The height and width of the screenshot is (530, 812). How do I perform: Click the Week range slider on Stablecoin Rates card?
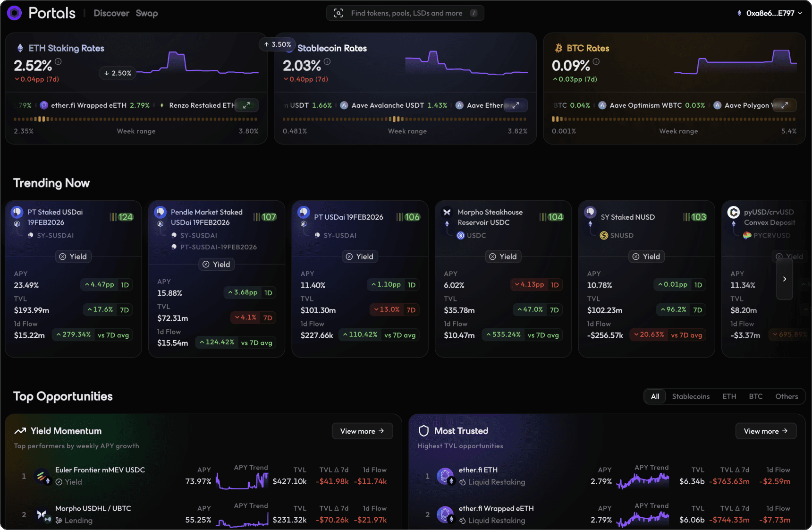[x=407, y=120]
